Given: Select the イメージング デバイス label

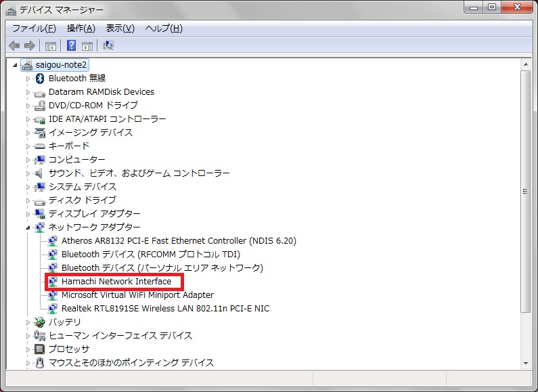Looking at the screenshot, I should coord(91,133).
